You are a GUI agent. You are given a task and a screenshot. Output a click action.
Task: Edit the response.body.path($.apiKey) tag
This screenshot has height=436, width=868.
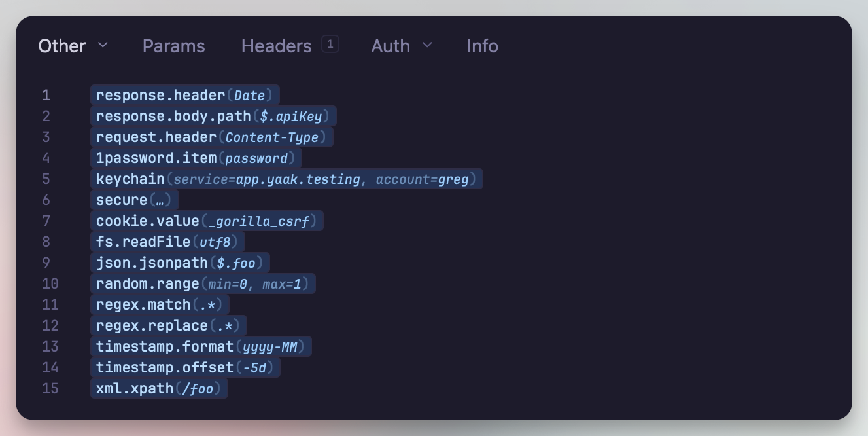[x=213, y=117]
